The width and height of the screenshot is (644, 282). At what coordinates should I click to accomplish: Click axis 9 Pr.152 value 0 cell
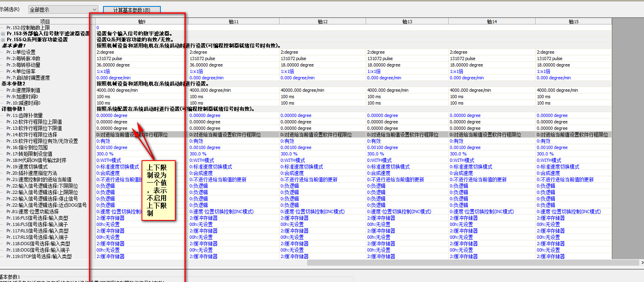coord(98,28)
